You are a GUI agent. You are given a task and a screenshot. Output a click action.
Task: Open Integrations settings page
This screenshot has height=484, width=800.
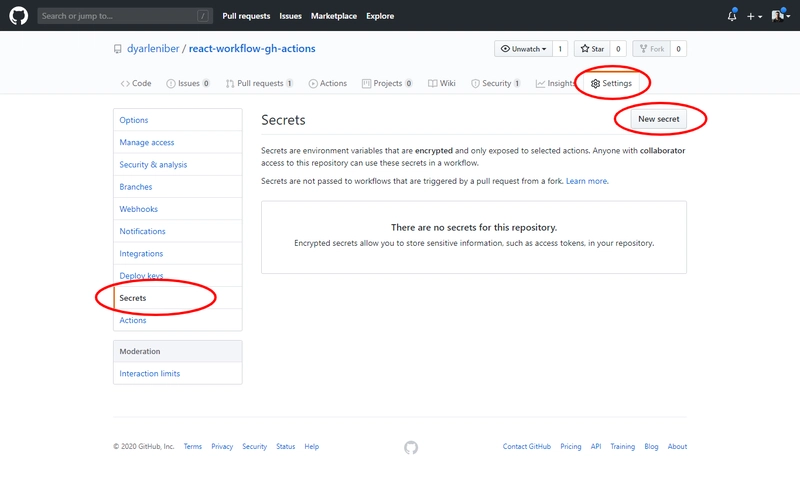click(178, 253)
